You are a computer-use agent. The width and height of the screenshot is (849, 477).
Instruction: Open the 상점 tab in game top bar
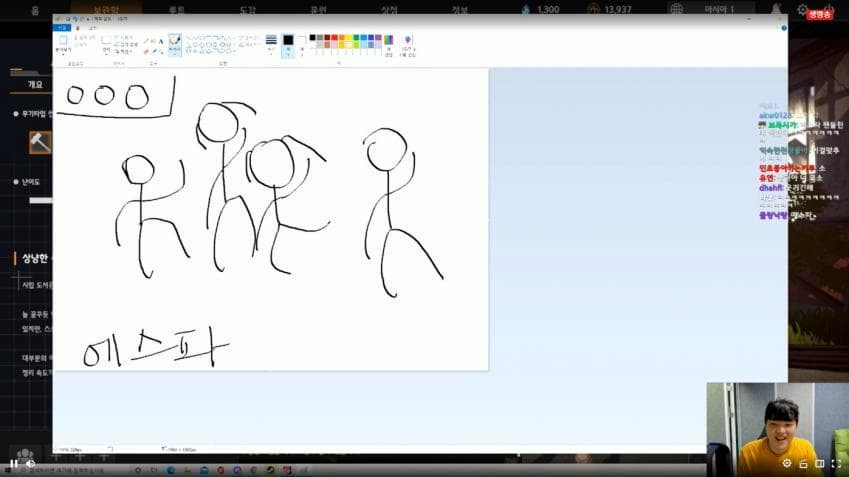pos(389,10)
